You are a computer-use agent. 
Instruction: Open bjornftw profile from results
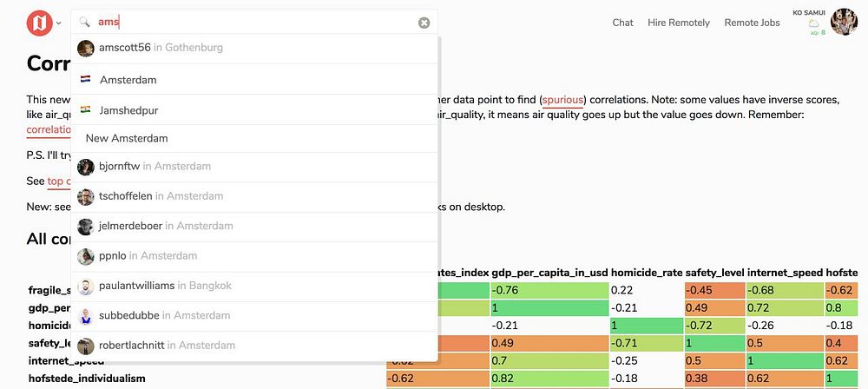point(119,167)
